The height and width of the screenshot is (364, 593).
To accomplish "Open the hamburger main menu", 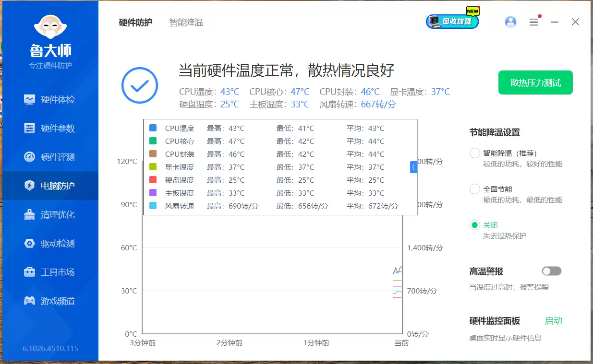I will (533, 22).
